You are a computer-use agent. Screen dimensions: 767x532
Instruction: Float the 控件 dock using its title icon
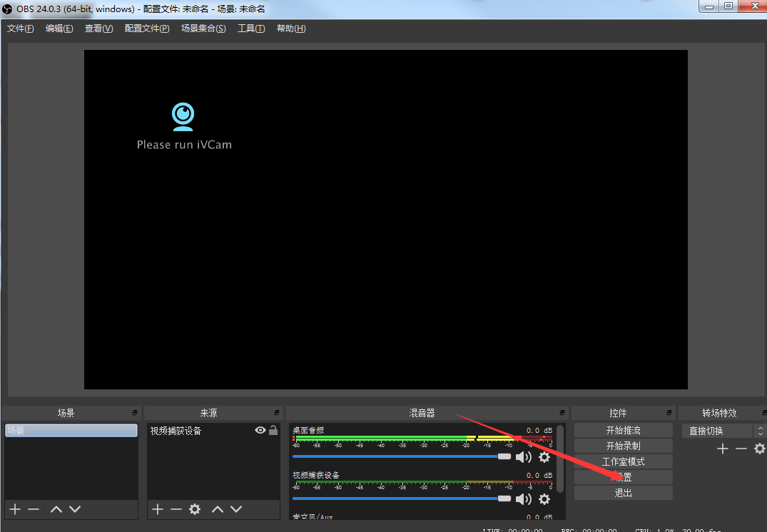(669, 413)
